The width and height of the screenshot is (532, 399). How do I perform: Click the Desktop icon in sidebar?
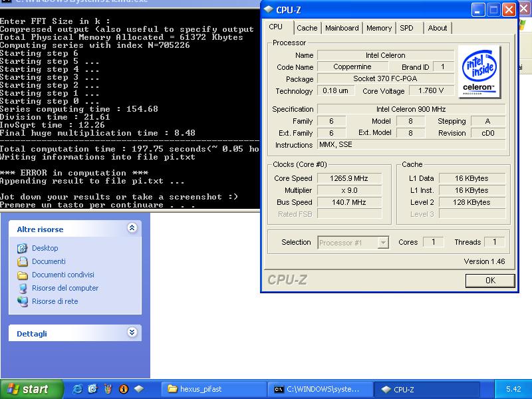tap(23, 248)
